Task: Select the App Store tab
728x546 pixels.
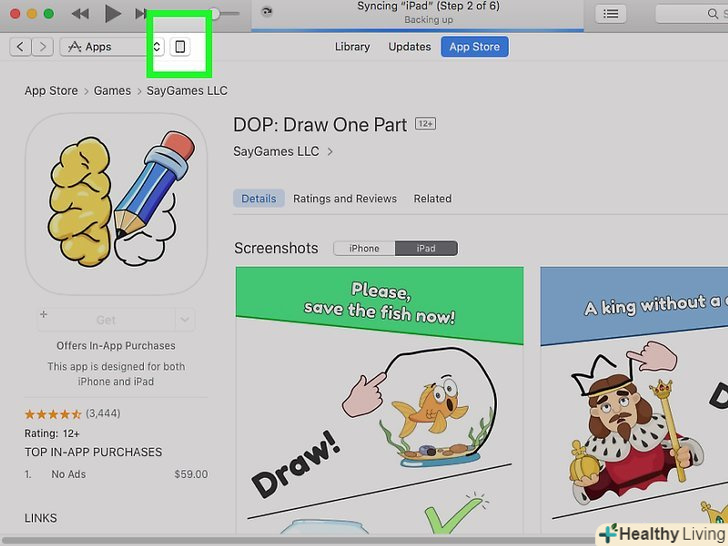Action: (474, 47)
